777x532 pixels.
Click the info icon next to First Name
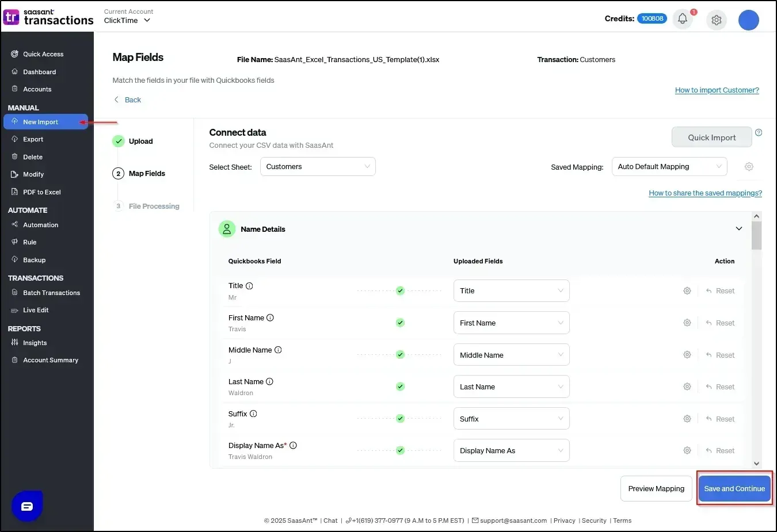270,318
